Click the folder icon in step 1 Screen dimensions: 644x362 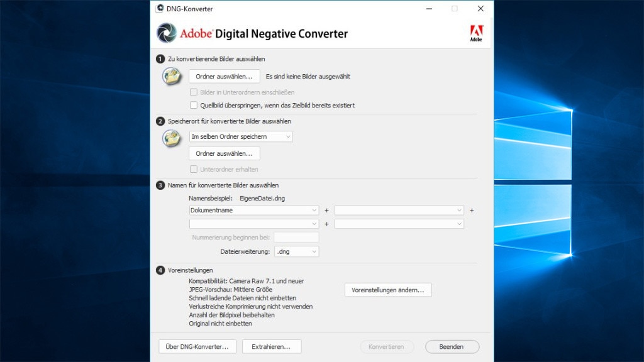(x=172, y=76)
